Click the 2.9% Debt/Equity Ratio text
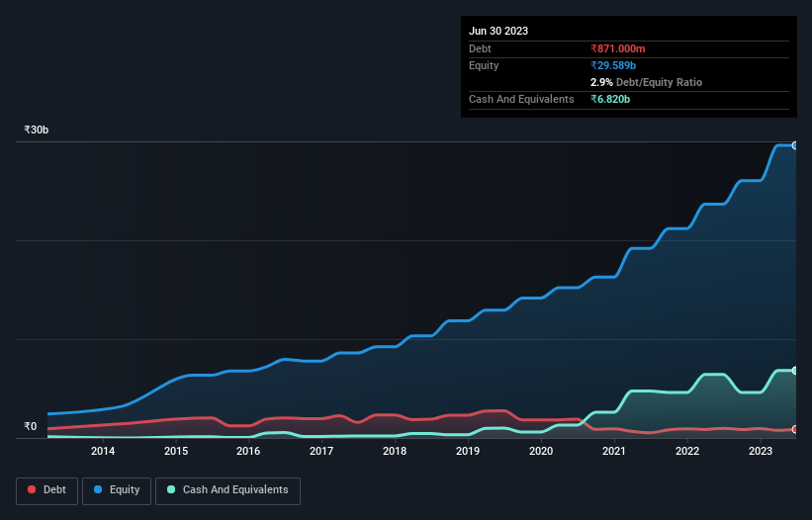This screenshot has width=812, height=520. (x=646, y=82)
